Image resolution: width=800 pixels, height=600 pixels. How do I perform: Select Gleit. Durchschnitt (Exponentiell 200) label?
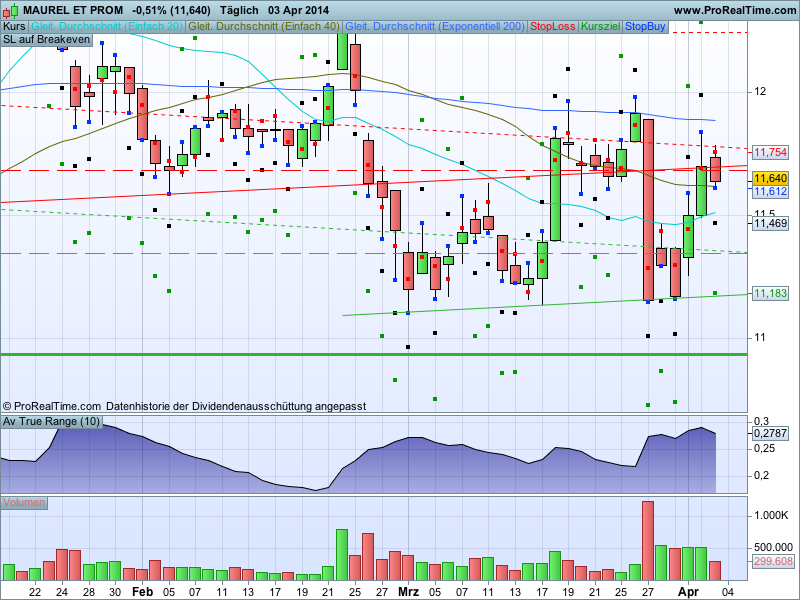coord(435,27)
